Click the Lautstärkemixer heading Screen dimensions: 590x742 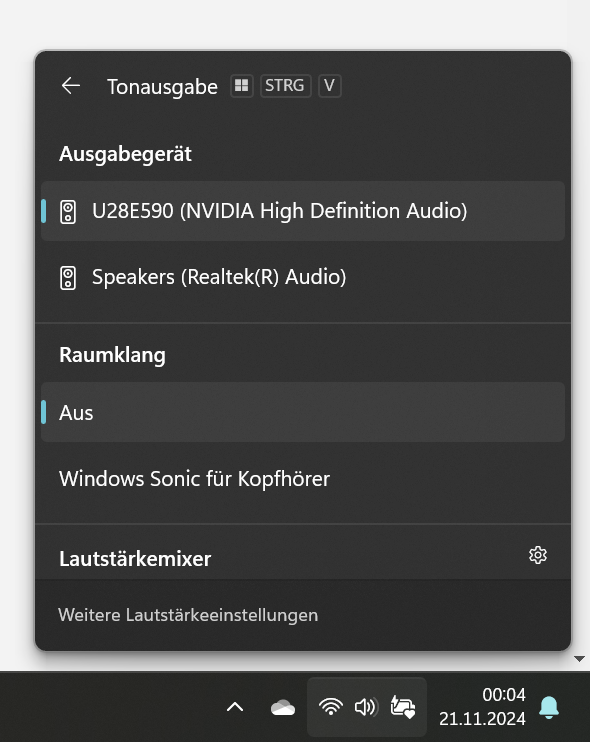click(x=135, y=559)
